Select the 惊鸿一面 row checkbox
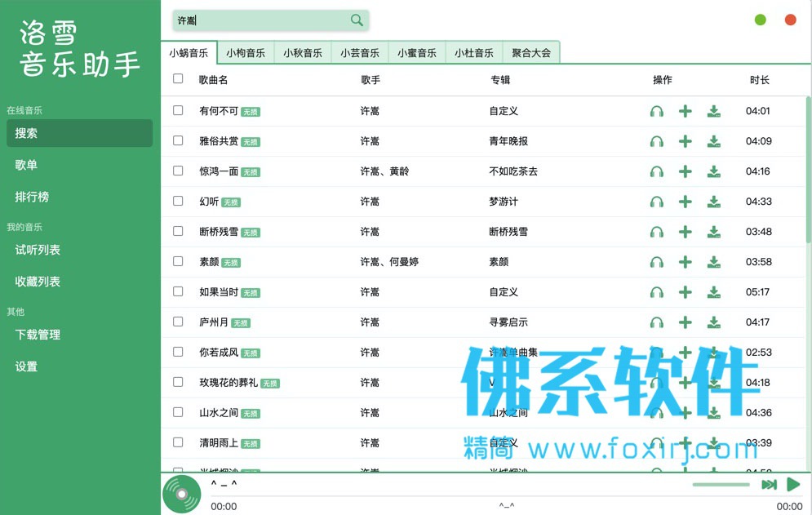The width and height of the screenshot is (812, 515). coord(178,171)
